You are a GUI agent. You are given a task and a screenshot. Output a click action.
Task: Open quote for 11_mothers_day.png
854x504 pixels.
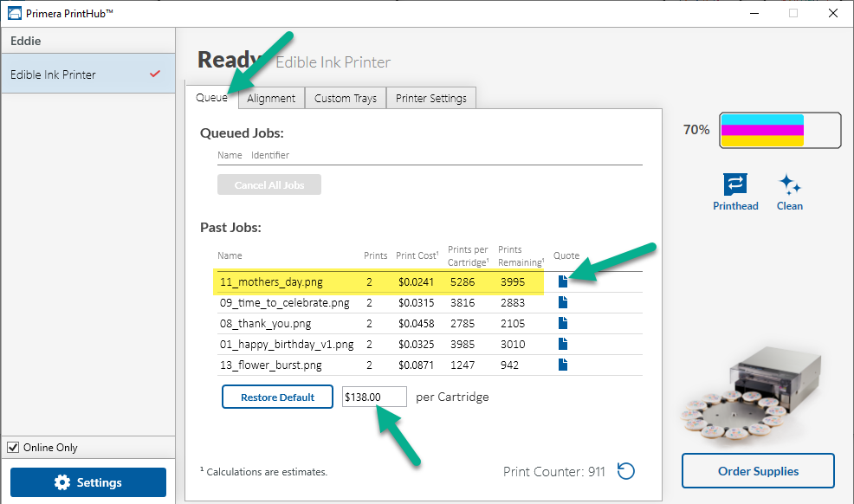[x=563, y=281]
